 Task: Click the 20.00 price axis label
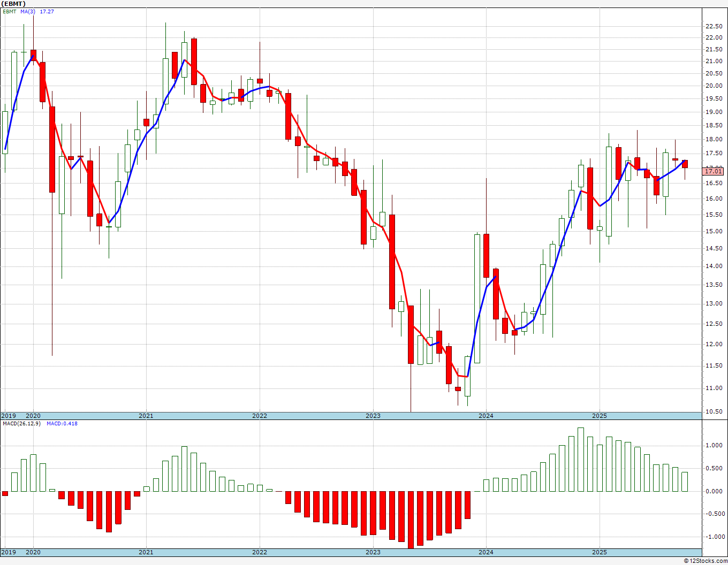click(x=714, y=86)
